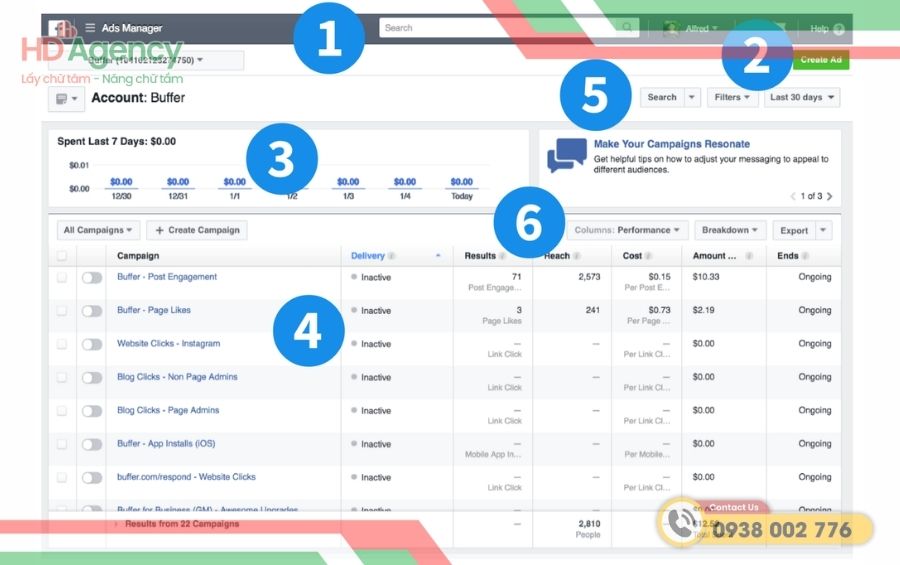Check the box for Blog Clicks - Non Page Admins

62,378
